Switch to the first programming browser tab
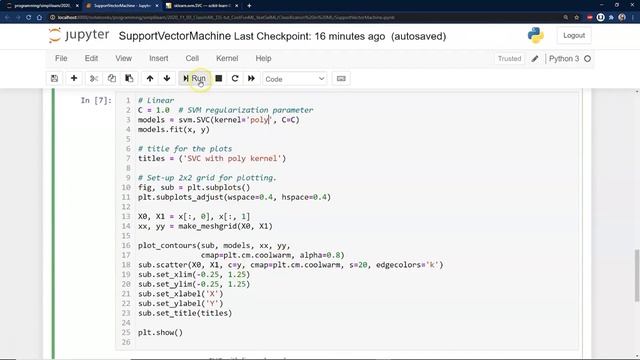640x360 pixels. click(x=41, y=6)
